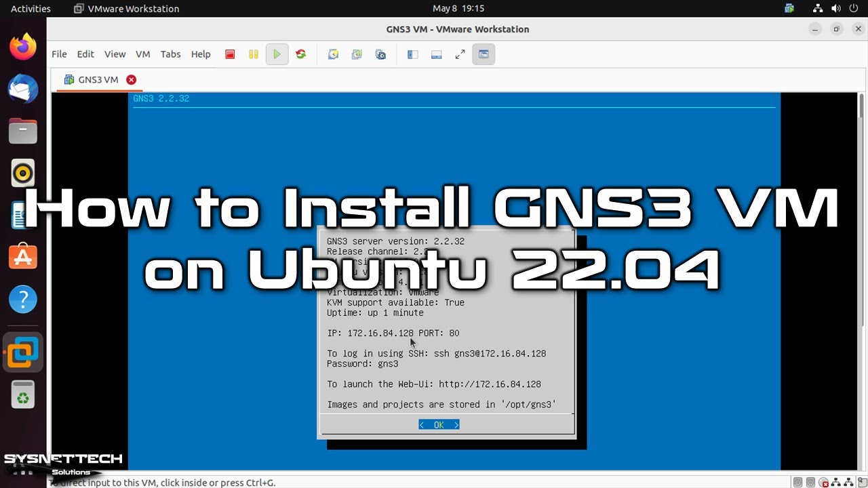
Task: Click the first hard disk status icon
Action: [x=798, y=483]
